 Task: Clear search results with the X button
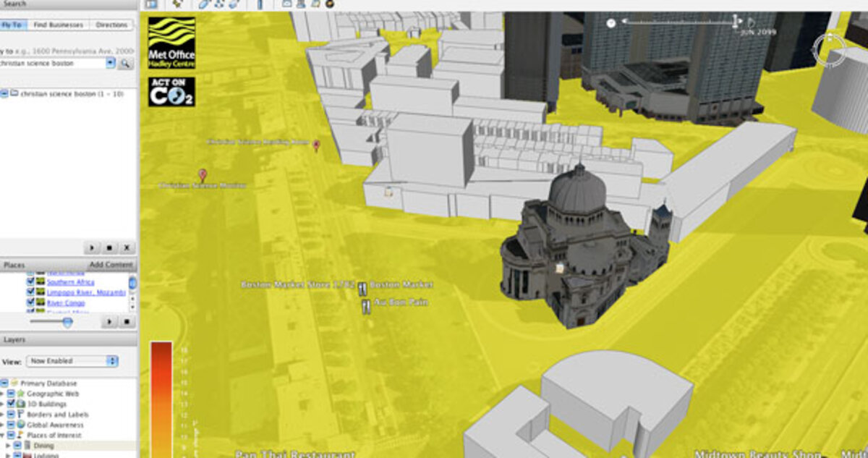pyautogui.click(x=127, y=247)
